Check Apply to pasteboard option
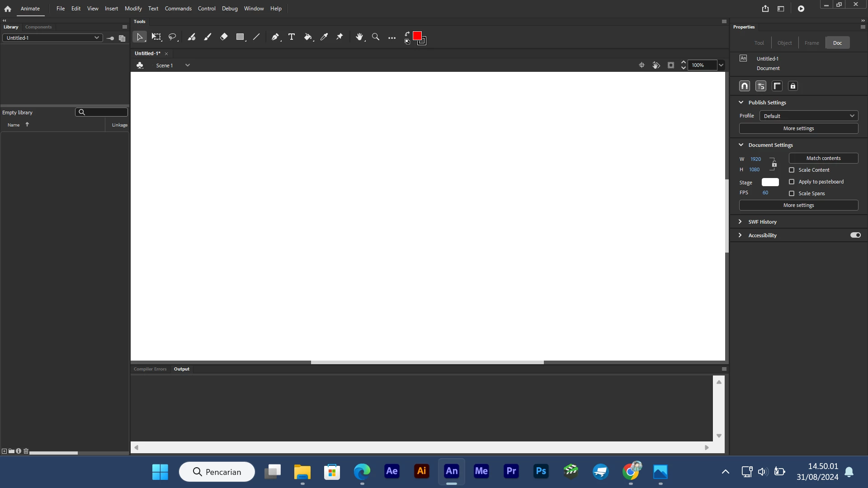The width and height of the screenshot is (868, 488). 792,182
